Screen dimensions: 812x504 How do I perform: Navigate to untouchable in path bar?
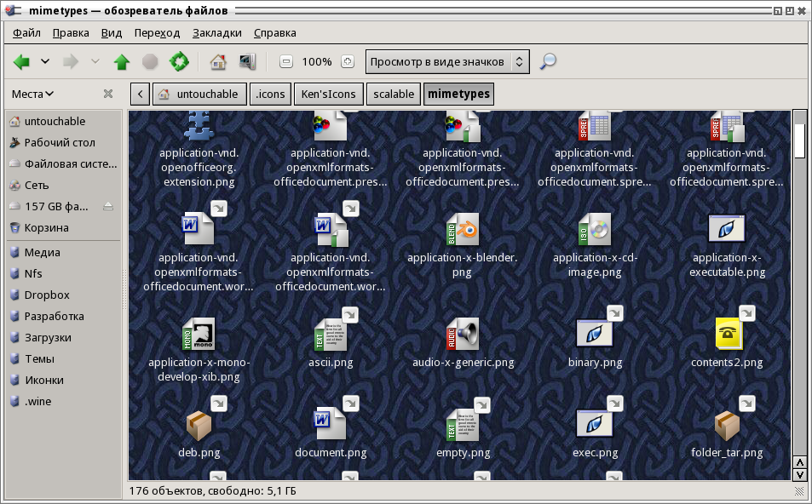click(199, 94)
